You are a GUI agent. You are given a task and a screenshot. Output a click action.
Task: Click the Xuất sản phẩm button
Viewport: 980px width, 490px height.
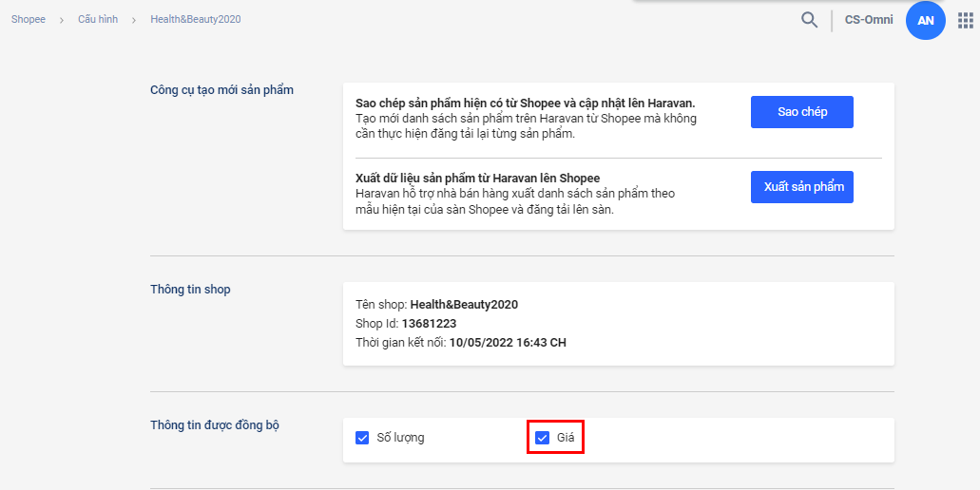tap(802, 187)
